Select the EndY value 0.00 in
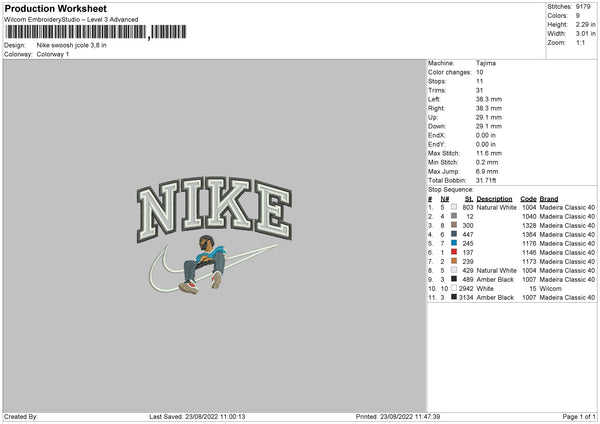The height and width of the screenshot is (424, 600). tap(486, 144)
